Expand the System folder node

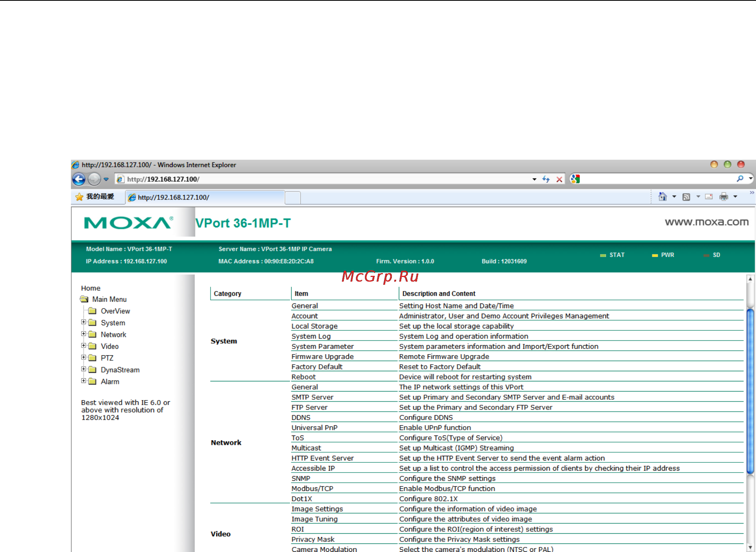[83, 322]
